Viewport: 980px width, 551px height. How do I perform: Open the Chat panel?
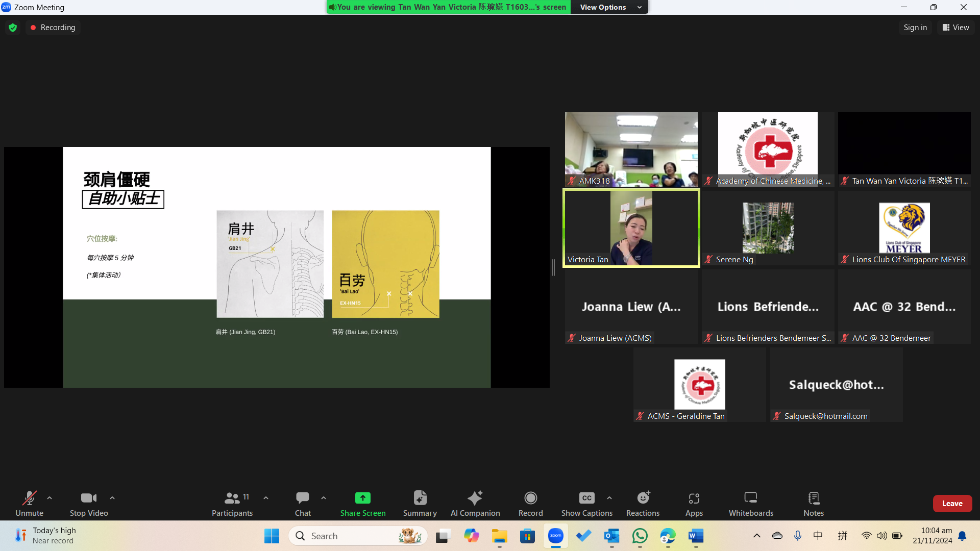(303, 503)
